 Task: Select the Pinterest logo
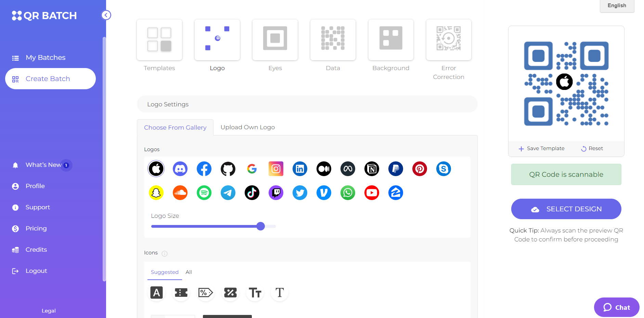tap(420, 169)
